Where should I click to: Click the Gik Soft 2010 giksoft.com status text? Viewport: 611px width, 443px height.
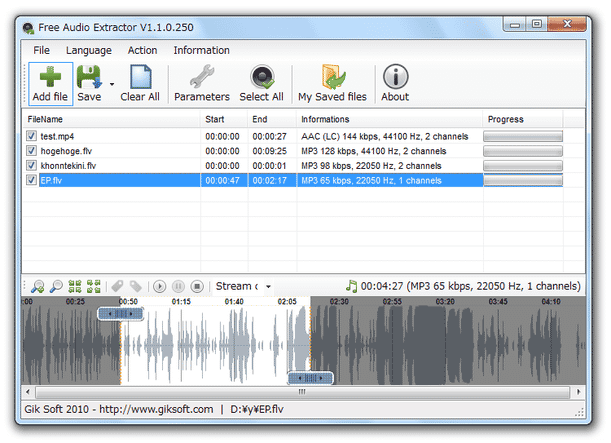pos(119,409)
